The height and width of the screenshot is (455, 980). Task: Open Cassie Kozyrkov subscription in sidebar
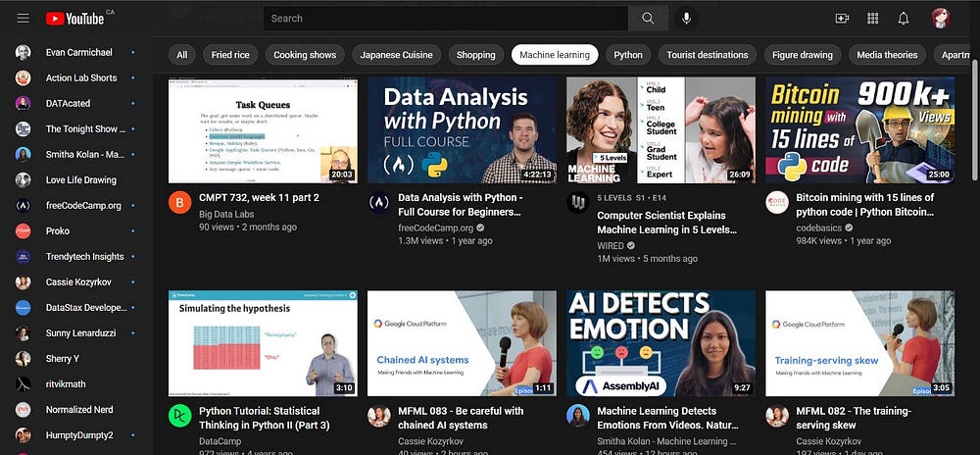[83, 282]
